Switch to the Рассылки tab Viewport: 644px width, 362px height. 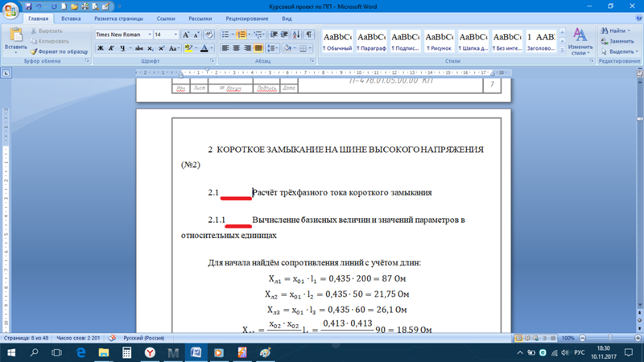click(200, 19)
